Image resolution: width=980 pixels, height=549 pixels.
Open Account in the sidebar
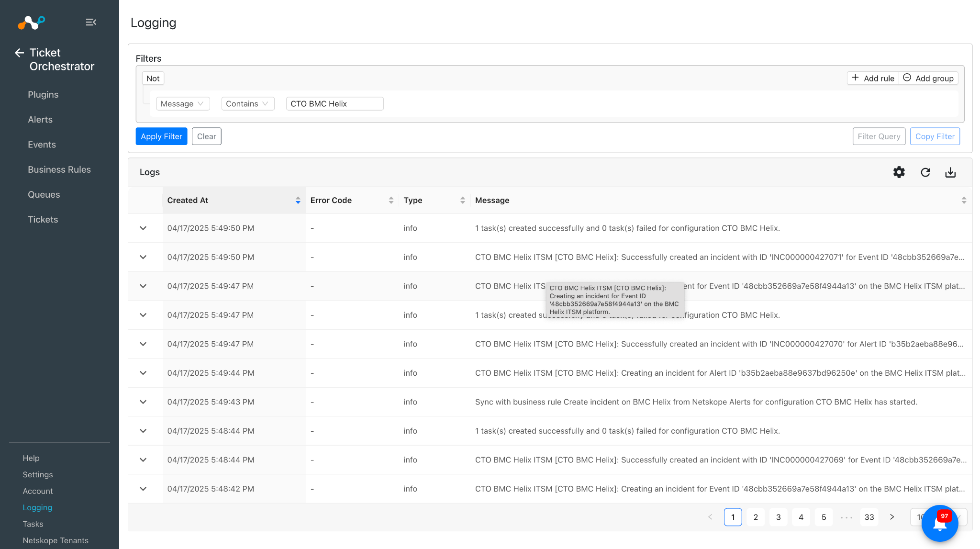coord(38,491)
